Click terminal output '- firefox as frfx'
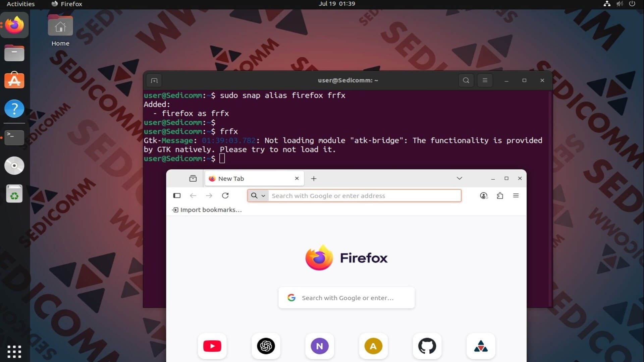 [x=191, y=114]
